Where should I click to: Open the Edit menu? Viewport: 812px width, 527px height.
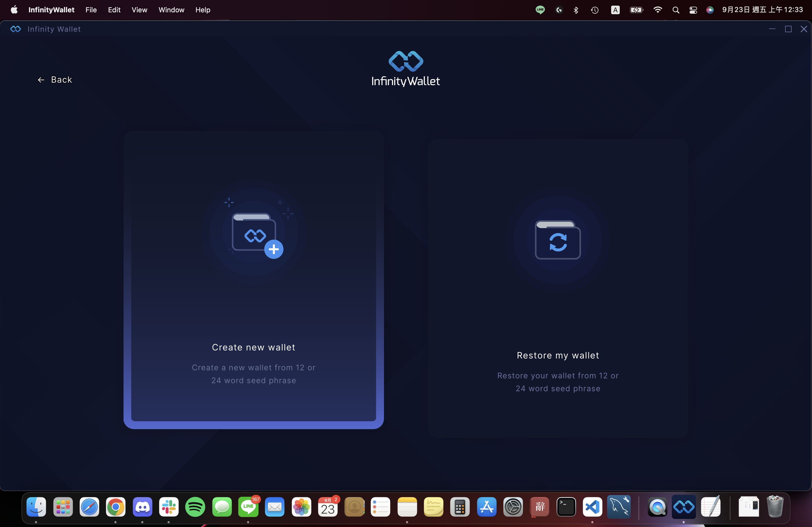click(x=114, y=10)
